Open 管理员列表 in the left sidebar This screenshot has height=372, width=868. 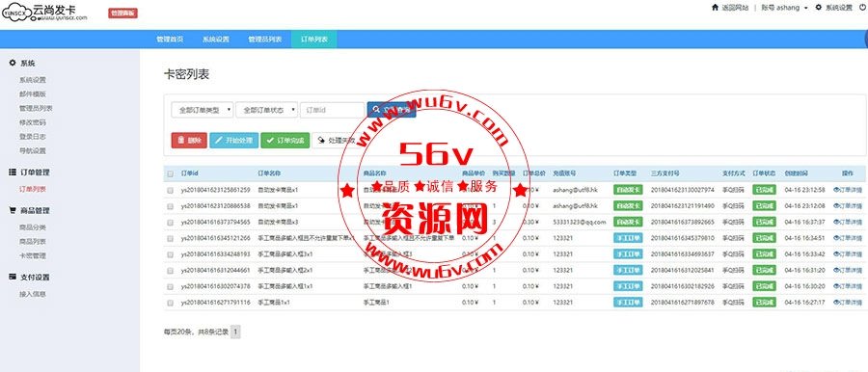(x=36, y=108)
